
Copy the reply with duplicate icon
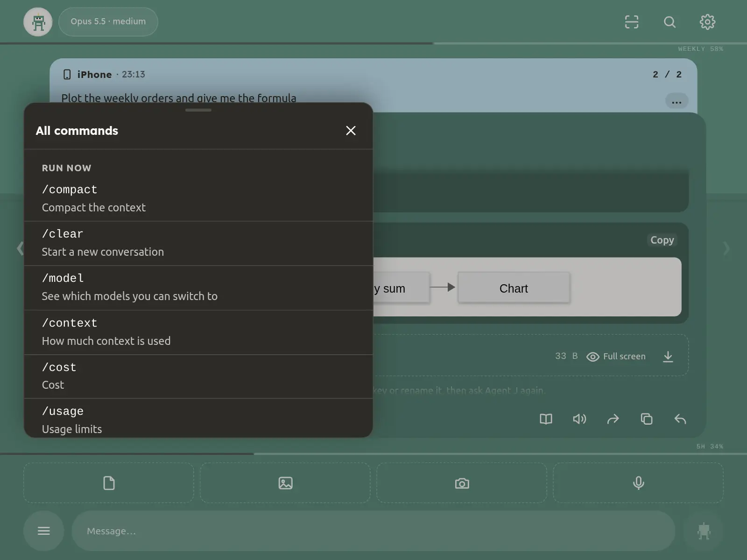tap(647, 419)
